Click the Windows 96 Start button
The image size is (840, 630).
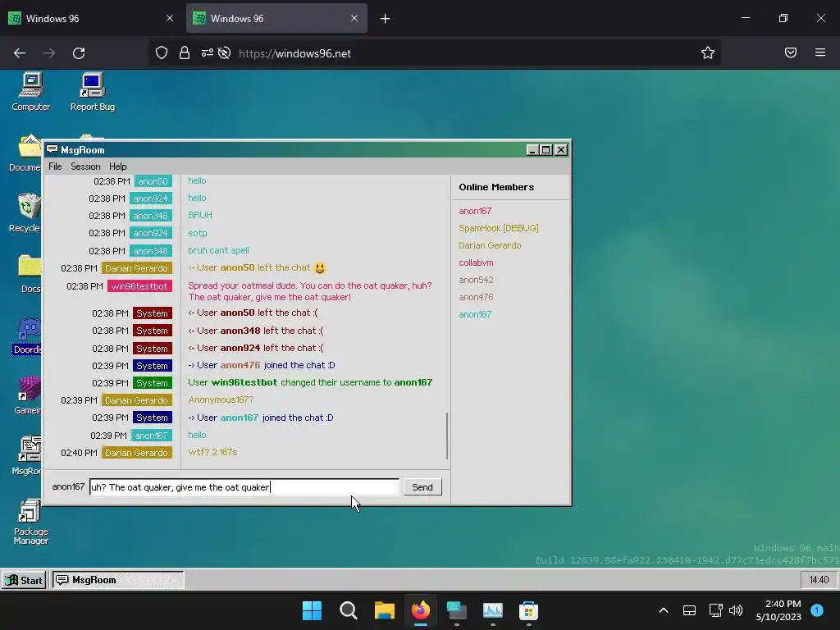pos(24,580)
